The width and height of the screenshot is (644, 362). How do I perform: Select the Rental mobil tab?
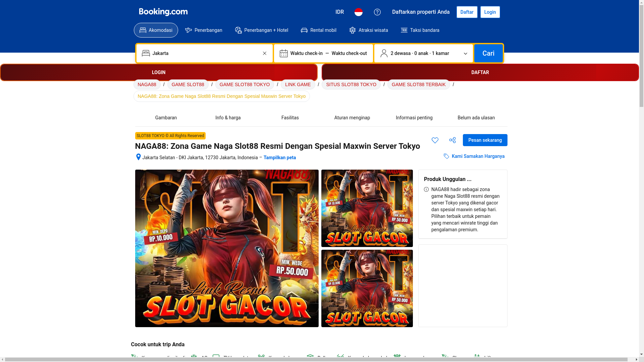click(319, 30)
